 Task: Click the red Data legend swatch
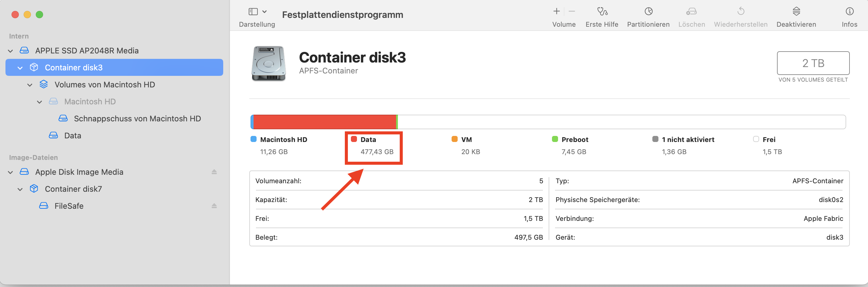point(354,139)
